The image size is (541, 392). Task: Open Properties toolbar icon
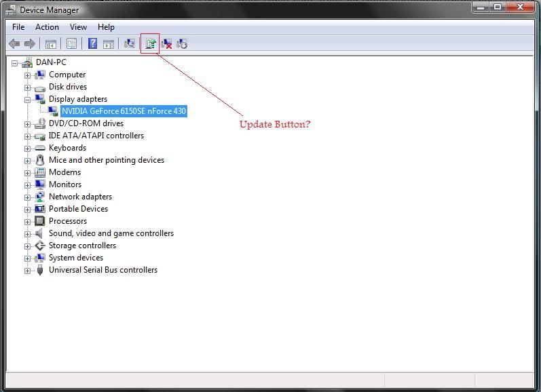click(x=72, y=44)
